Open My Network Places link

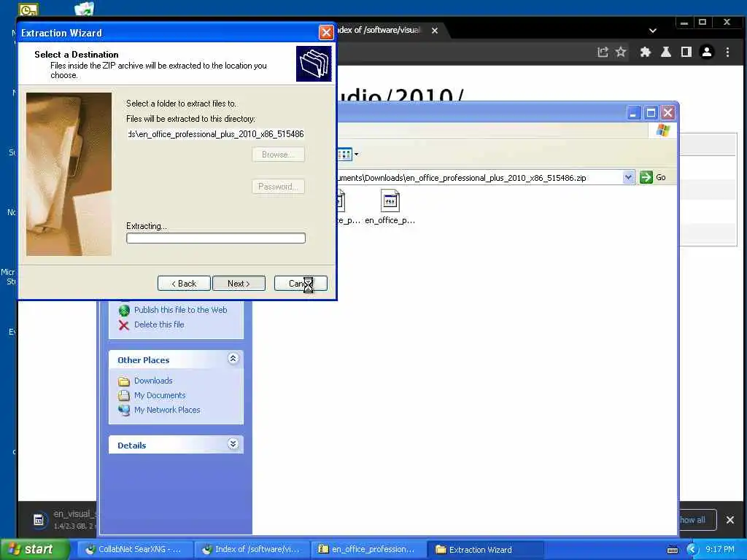pyautogui.click(x=167, y=410)
